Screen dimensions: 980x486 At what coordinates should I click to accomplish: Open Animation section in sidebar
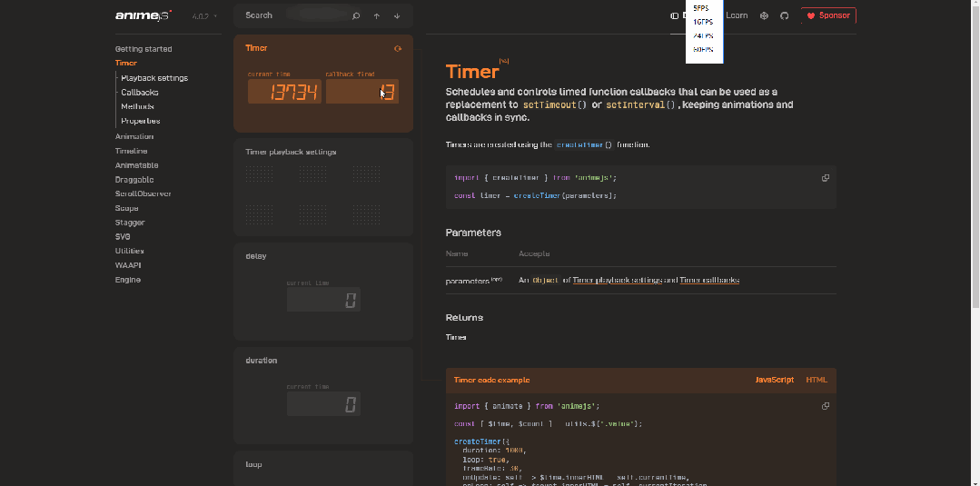point(134,136)
